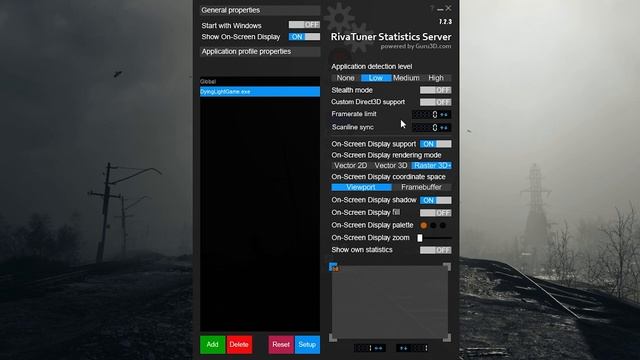Screen dimensions: 640x360
Task: Select Vector 3D rendering mode
Action: coord(391,166)
